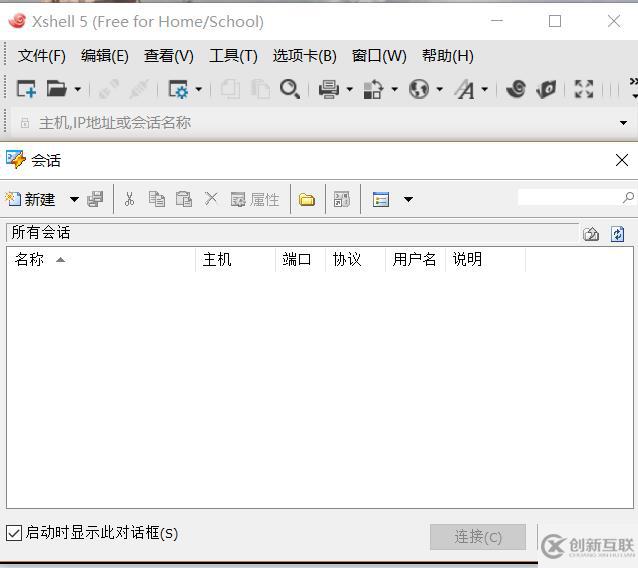Viewport: 638px width, 568px height.
Task: Open the 文件(F) menu
Action: click(x=42, y=56)
